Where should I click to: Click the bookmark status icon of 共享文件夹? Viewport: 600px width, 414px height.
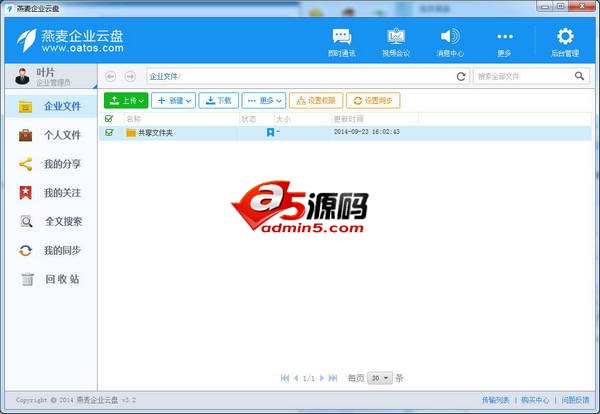pos(270,132)
